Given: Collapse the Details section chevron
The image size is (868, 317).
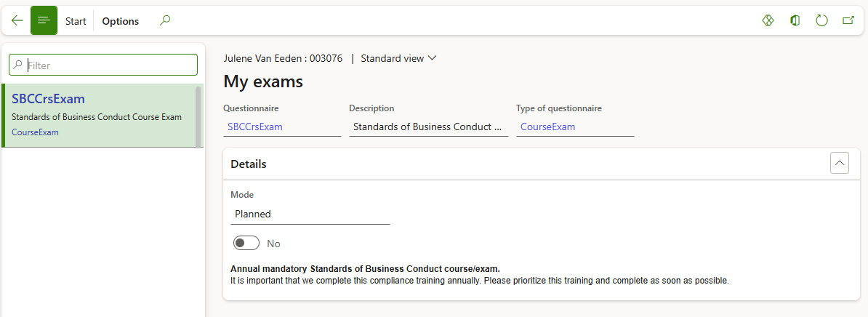Looking at the screenshot, I should coord(840,164).
